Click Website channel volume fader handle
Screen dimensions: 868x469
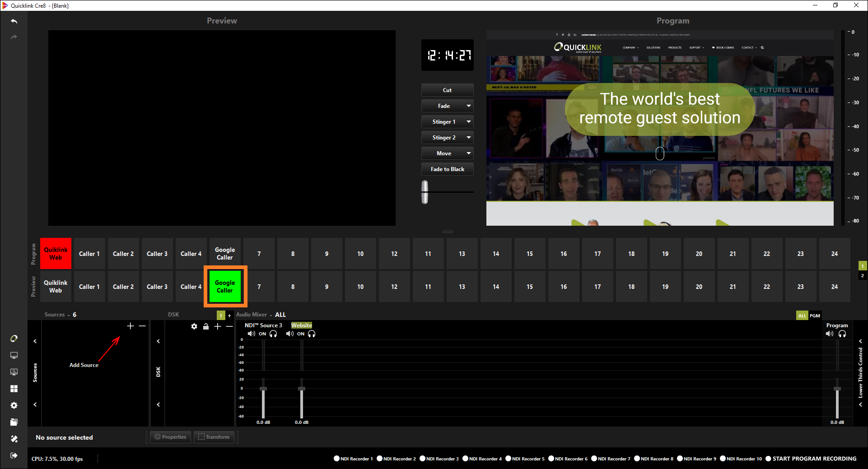[302, 389]
